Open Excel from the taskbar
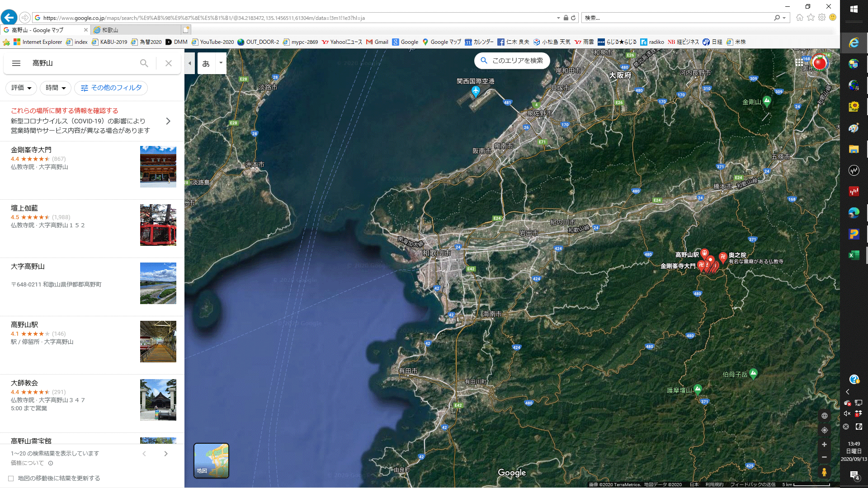Screen dimensions: 868x488 (854, 255)
